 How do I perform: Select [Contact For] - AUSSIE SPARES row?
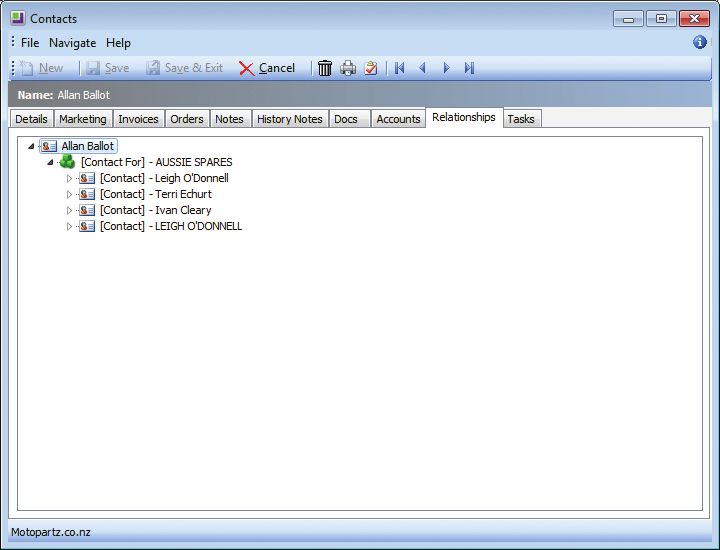[x=157, y=162]
